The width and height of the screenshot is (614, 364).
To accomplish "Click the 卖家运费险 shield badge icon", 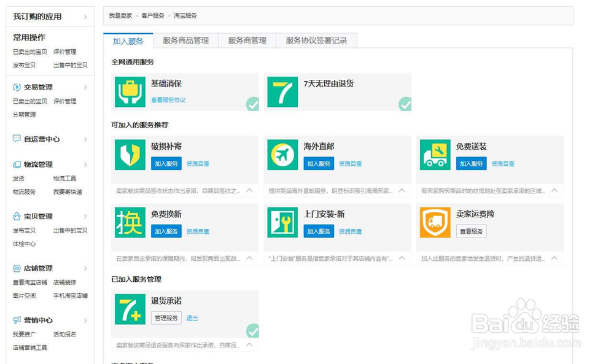I will [x=435, y=222].
